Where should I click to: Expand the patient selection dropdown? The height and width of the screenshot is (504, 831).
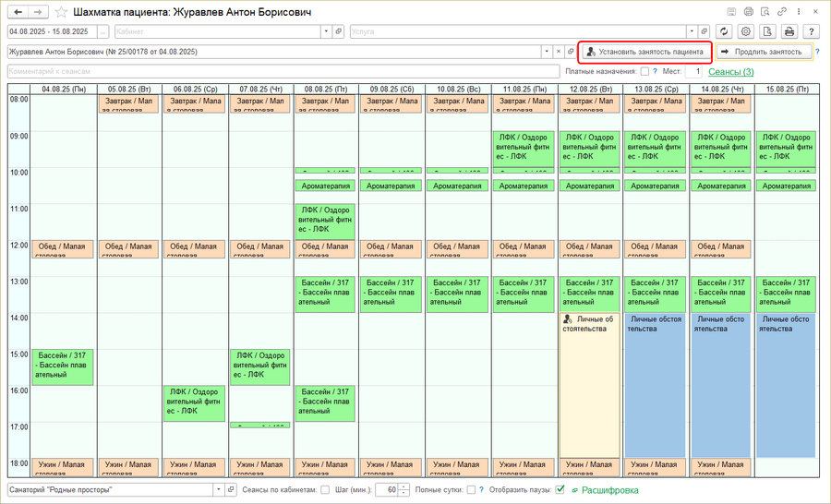pyautogui.click(x=547, y=52)
